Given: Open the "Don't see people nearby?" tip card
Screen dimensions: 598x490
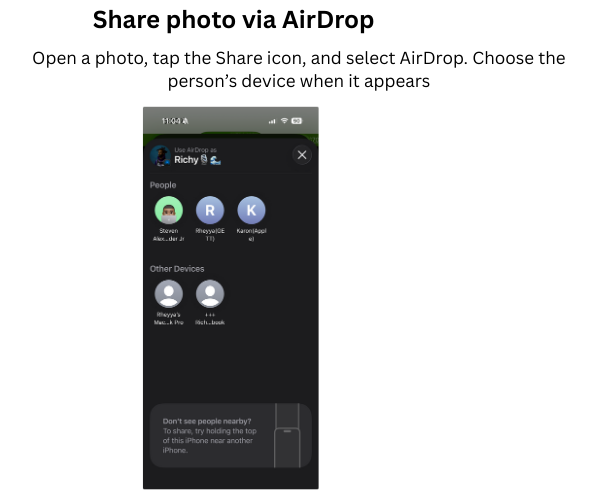Looking at the screenshot, I should pos(231,435).
